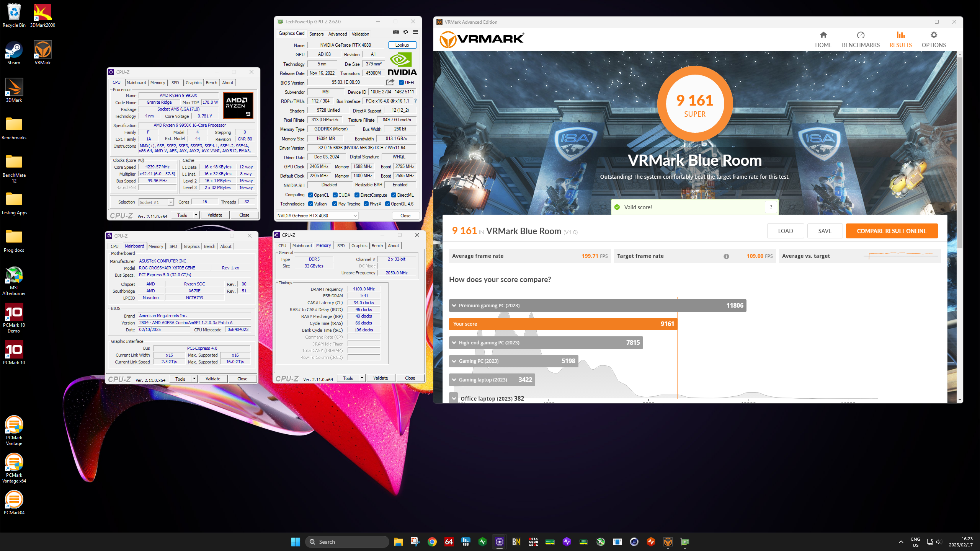Select the MSI Afterburner desktop icon
Image resolution: width=980 pixels, height=551 pixels.
(x=14, y=281)
